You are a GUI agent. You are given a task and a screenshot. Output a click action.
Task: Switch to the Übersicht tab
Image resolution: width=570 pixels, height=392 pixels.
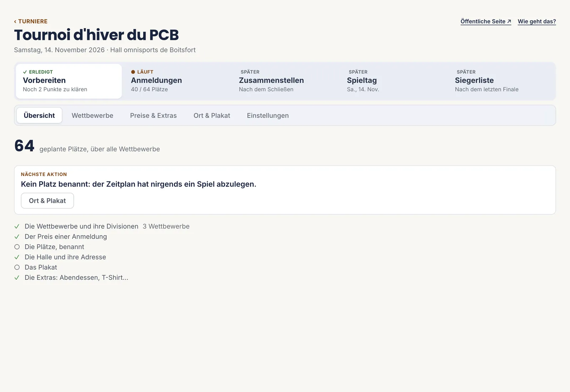point(39,115)
